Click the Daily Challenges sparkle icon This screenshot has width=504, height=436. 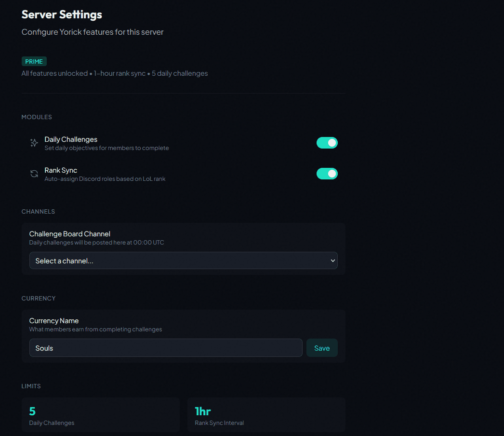coord(34,143)
